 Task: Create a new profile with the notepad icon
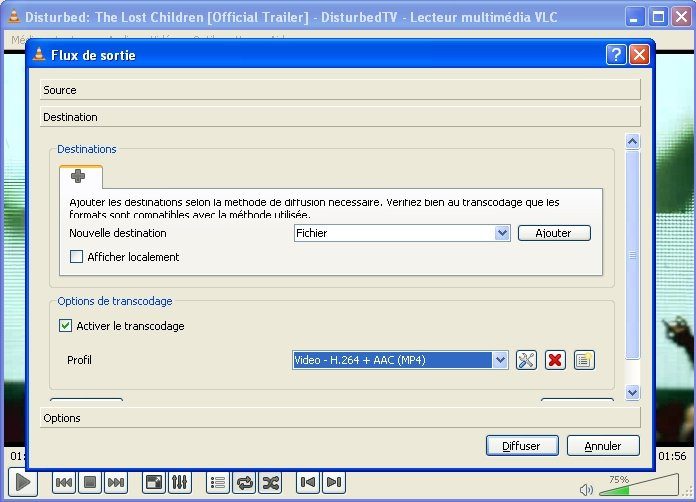click(584, 360)
